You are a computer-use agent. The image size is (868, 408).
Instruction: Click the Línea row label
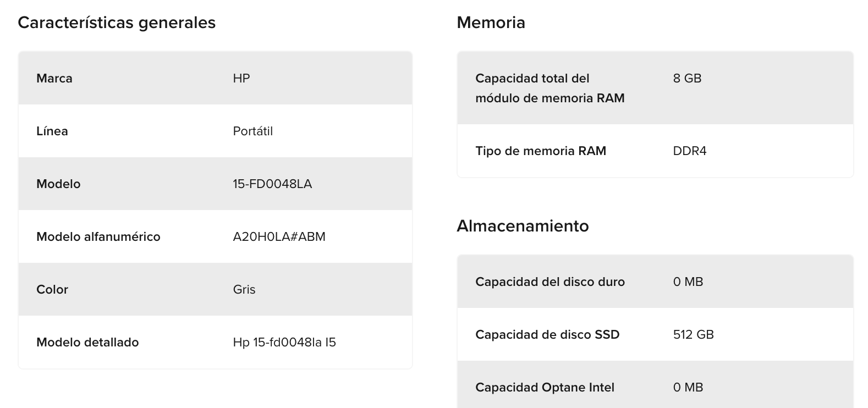(52, 131)
